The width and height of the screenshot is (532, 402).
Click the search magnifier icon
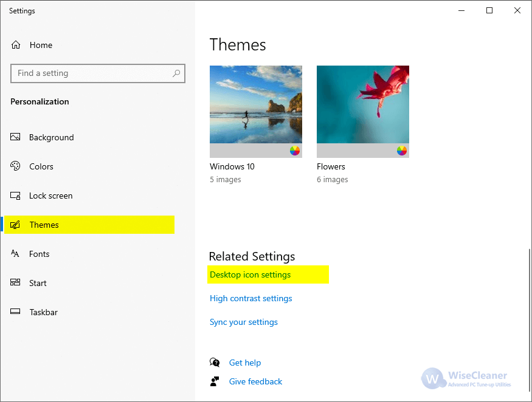(176, 73)
